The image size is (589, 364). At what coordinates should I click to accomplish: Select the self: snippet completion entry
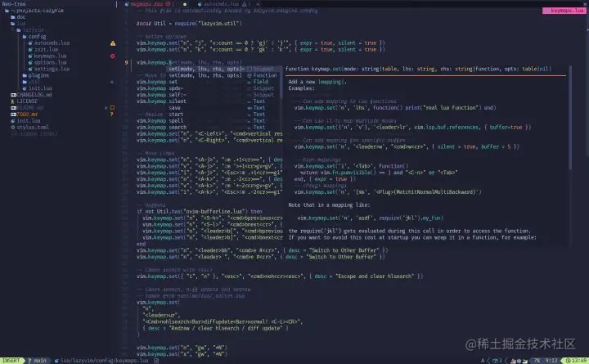coord(224,95)
